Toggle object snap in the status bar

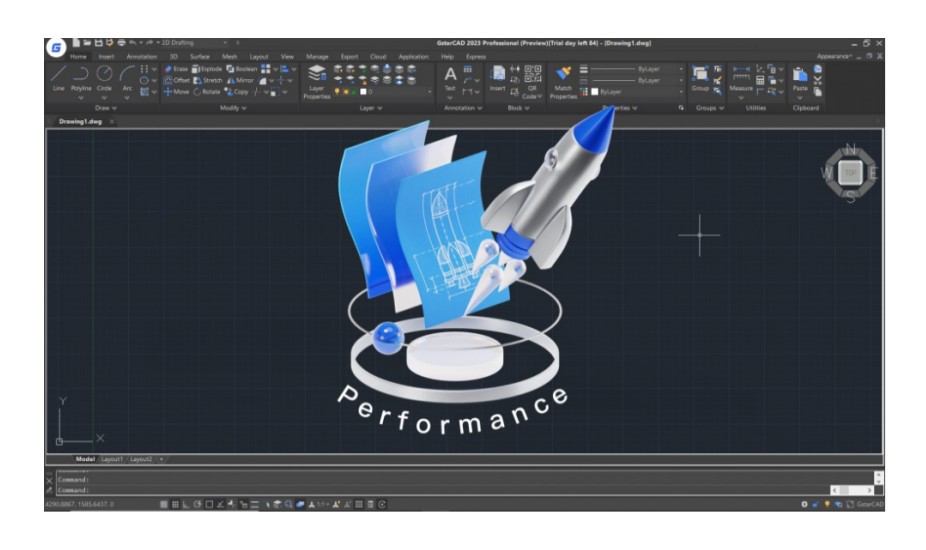(209, 505)
